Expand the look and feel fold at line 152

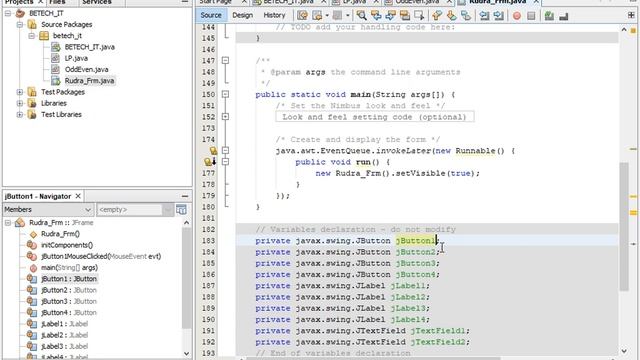pos(225,117)
